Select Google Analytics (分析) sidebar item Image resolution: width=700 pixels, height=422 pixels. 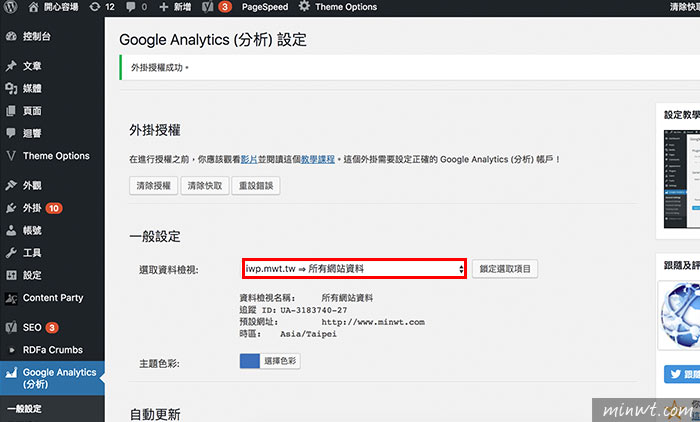coord(52,378)
